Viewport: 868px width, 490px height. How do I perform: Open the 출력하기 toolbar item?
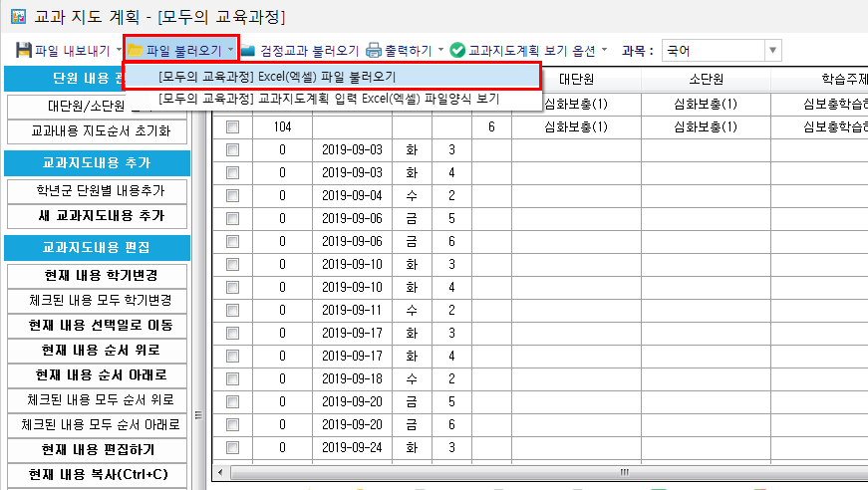point(405,51)
